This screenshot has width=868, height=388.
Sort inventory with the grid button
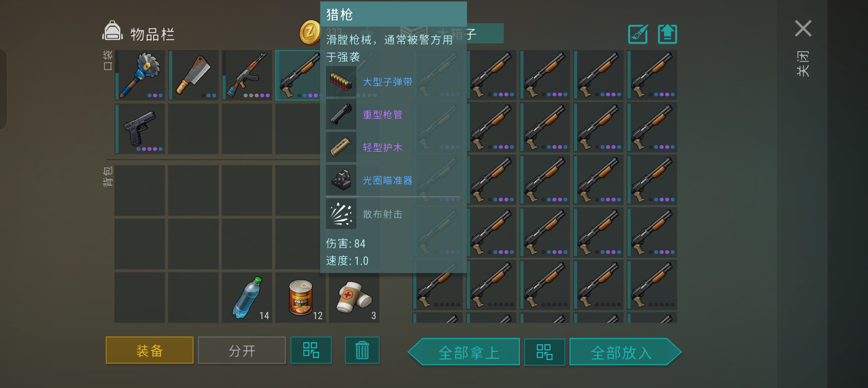point(311,350)
